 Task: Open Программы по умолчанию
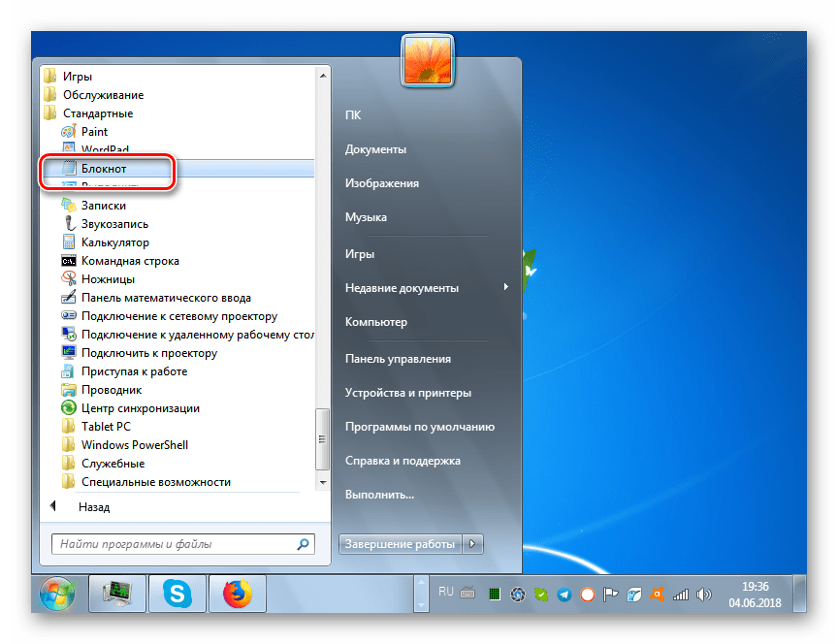coord(420,427)
